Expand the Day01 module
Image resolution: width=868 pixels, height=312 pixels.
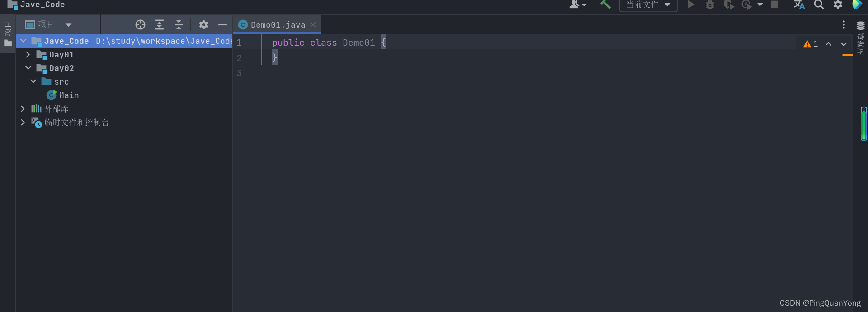[x=28, y=55]
